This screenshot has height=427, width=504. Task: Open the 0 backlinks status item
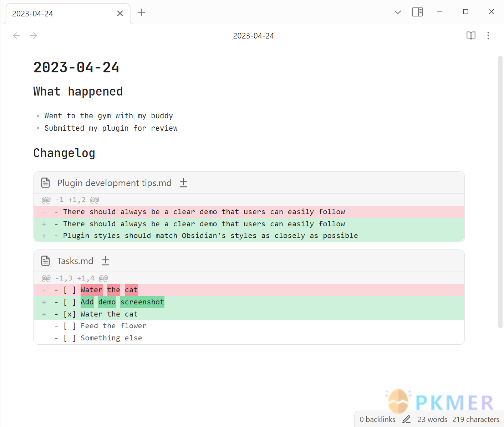(377, 420)
